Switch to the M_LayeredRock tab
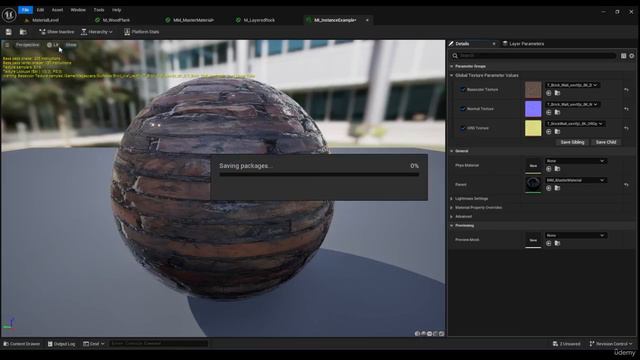This screenshot has width=640, height=360. pos(259,20)
